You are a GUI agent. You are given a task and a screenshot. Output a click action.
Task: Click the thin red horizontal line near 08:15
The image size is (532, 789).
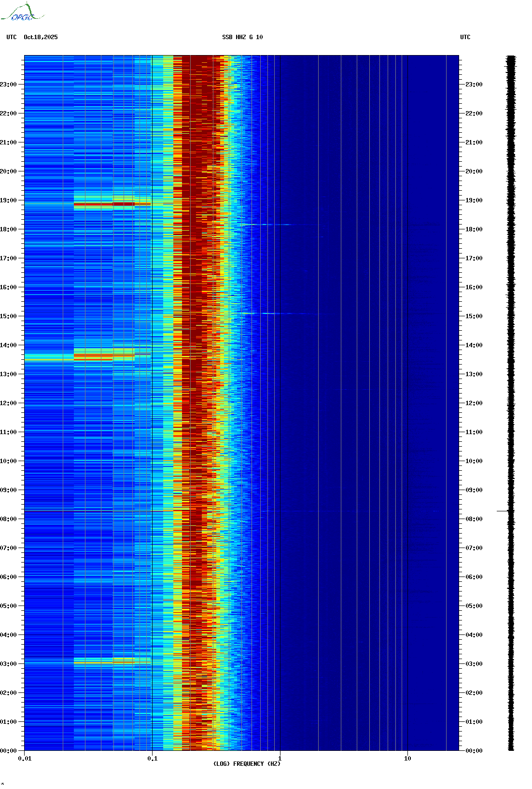[x=97, y=511]
